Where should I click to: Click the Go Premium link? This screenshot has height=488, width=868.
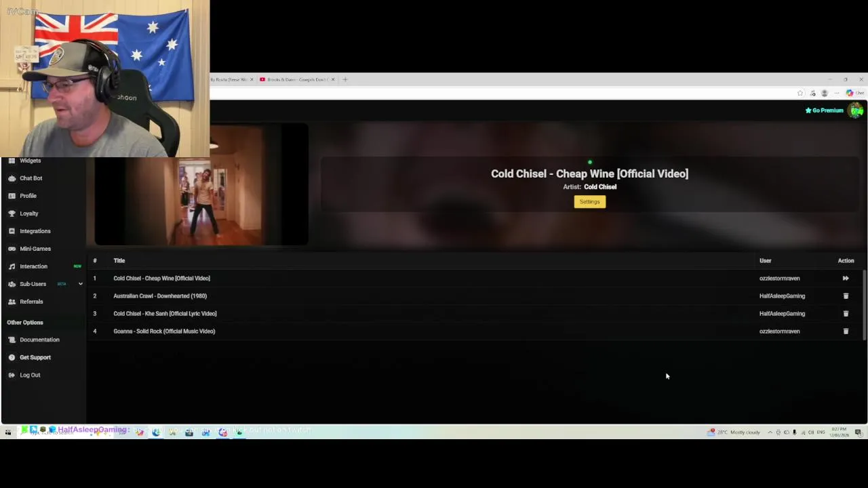(x=824, y=110)
